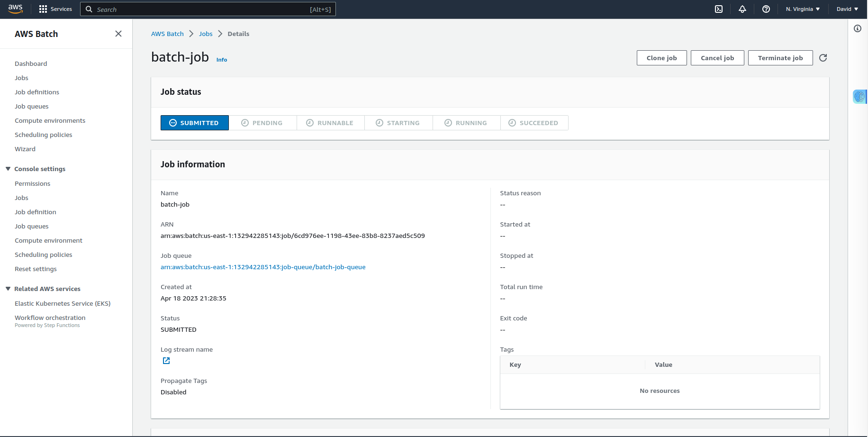This screenshot has width=868, height=437.
Task: Click the Cancel job button
Action: 717,58
